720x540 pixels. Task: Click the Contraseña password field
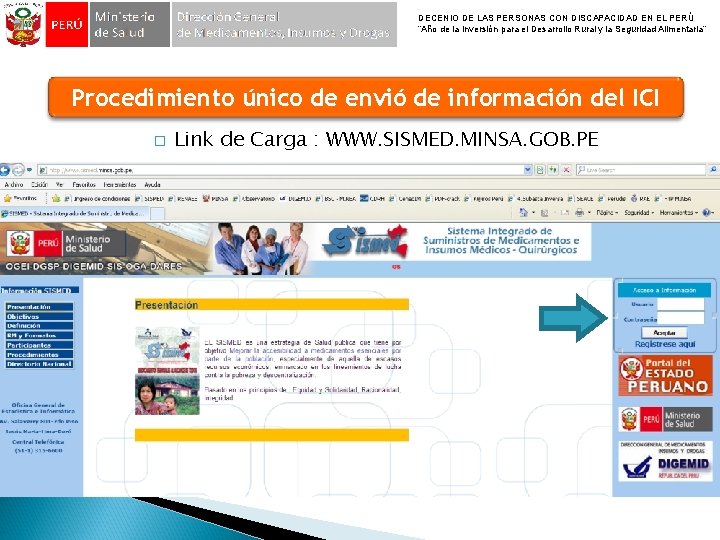[681, 318]
